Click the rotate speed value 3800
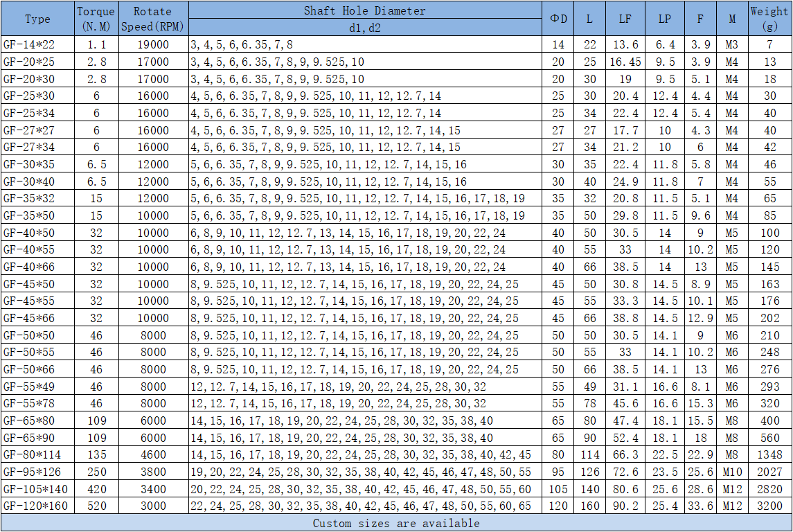The height and width of the screenshot is (532, 793). 153,472
